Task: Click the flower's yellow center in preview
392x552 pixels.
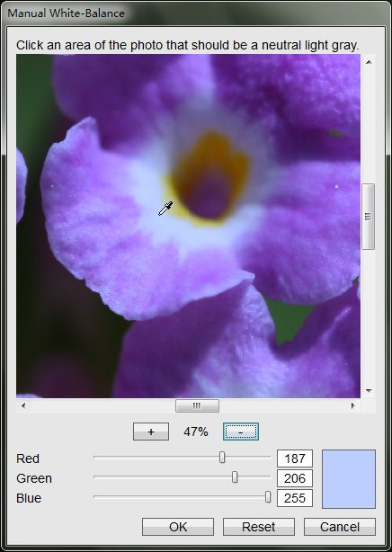Action: [x=209, y=180]
